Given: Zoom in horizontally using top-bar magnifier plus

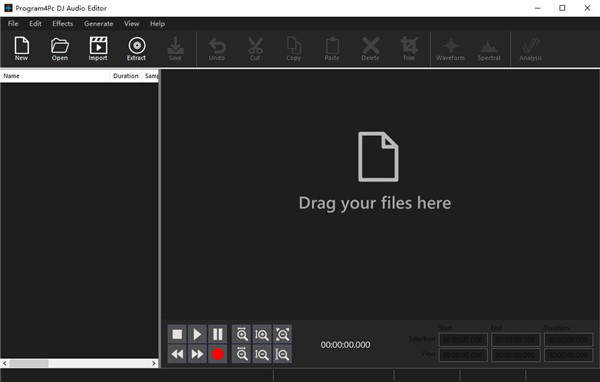Looking at the screenshot, I should point(241,334).
